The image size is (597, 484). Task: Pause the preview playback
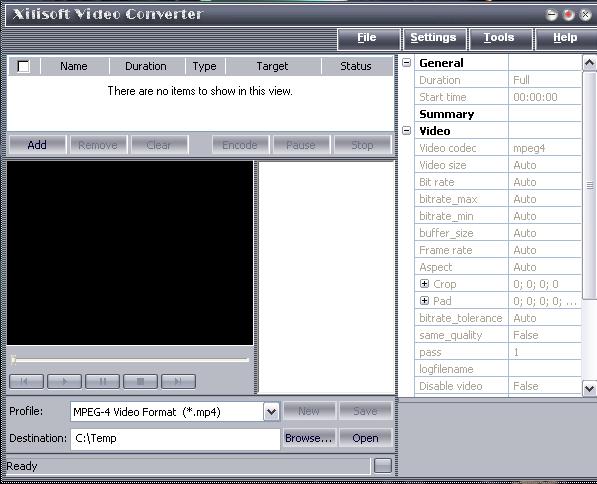(102, 381)
